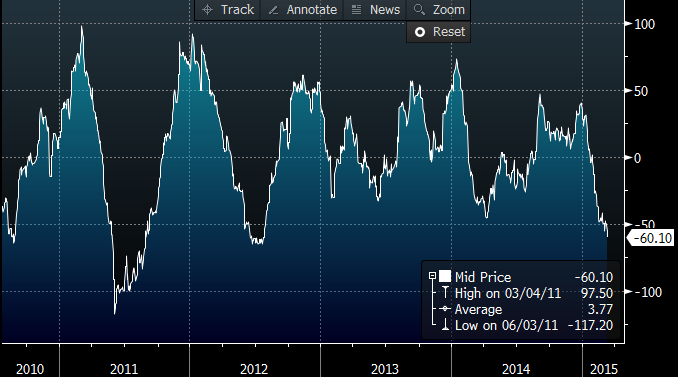Click the 2012 year label on axis
The width and height of the screenshot is (678, 377).
pyautogui.click(x=254, y=369)
